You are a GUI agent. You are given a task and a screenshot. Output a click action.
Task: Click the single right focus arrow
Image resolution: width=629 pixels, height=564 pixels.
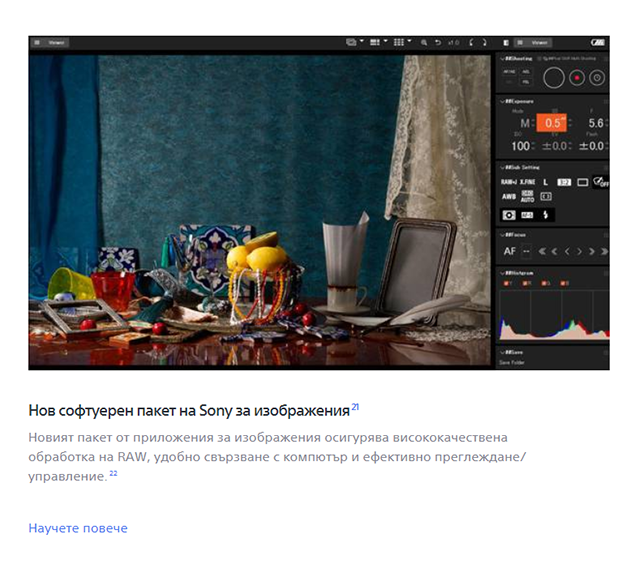point(579,252)
